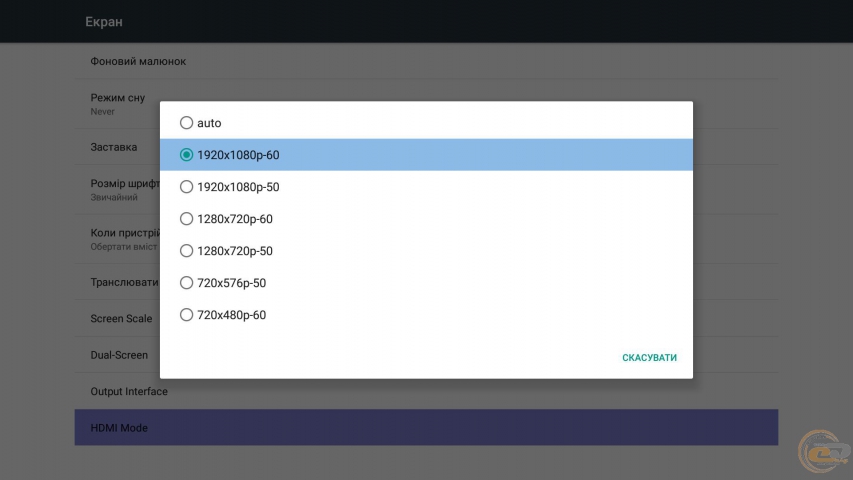This screenshot has height=480, width=853.
Task: Open the Screen Scale setting
Action: tap(121, 319)
